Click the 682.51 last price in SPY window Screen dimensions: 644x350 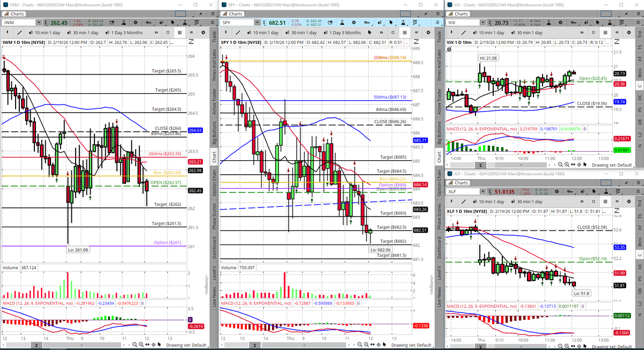coord(277,23)
